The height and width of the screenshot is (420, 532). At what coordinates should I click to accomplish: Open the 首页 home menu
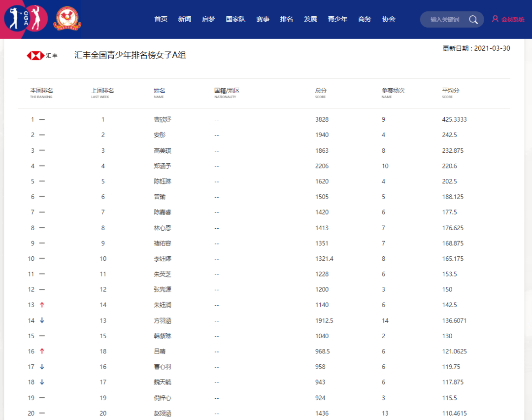click(161, 19)
